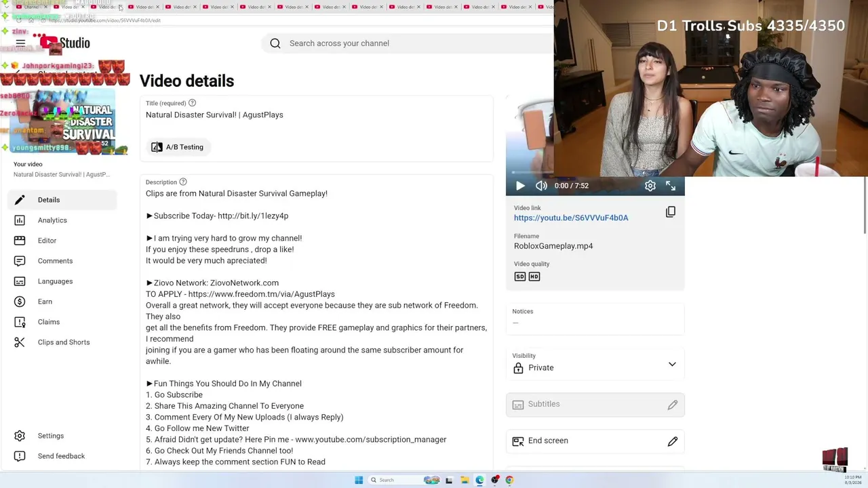
Task: Go to the Claims section
Action: (x=49, y=322)
